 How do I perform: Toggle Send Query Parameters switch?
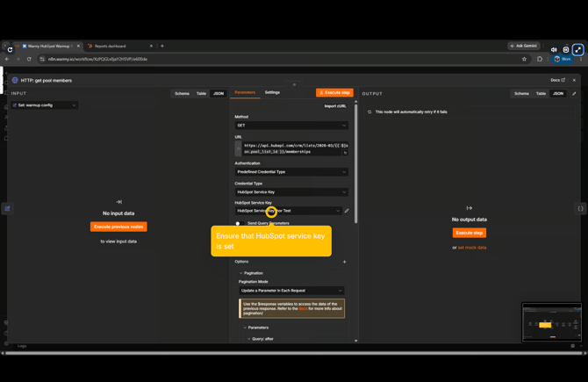[240, 223]
